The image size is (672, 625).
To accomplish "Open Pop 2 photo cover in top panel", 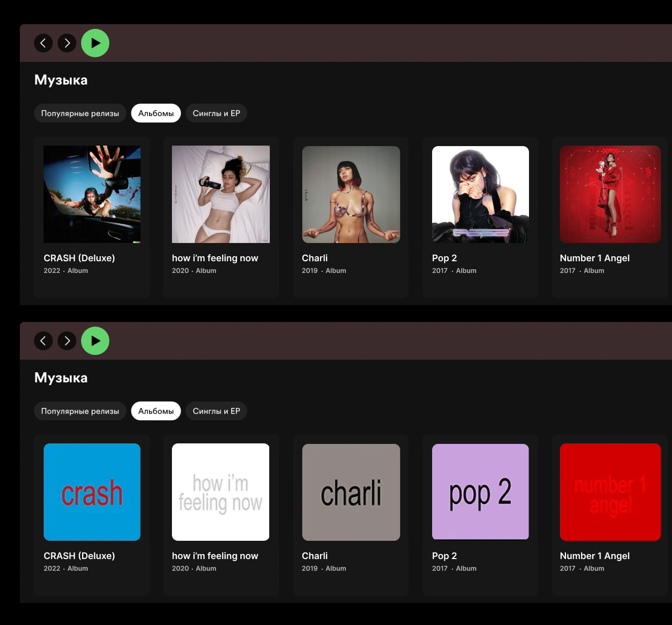I will (480, 194).
